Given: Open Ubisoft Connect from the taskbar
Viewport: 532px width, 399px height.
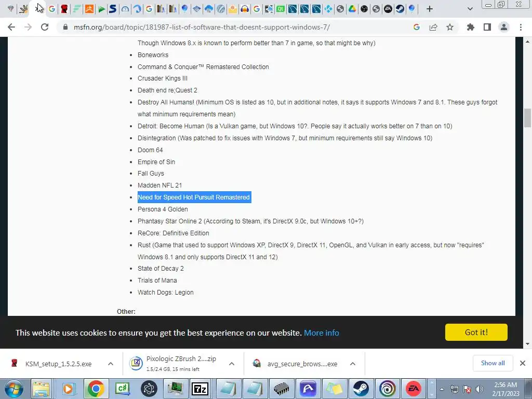Looking at the screenshot, I should click(387, 389).
